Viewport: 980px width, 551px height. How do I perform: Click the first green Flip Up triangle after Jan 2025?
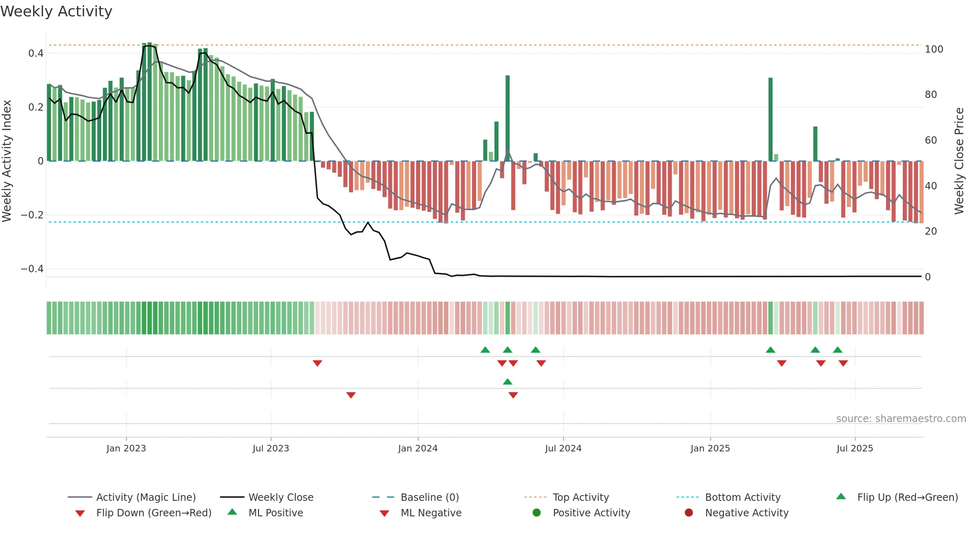pyautogui.click(x=771, y=350)
